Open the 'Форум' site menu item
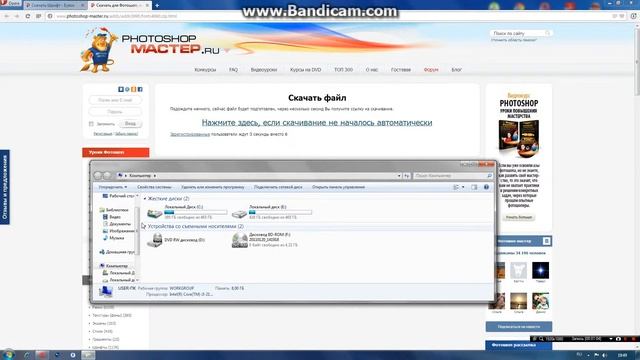 (x=431, y=70)
